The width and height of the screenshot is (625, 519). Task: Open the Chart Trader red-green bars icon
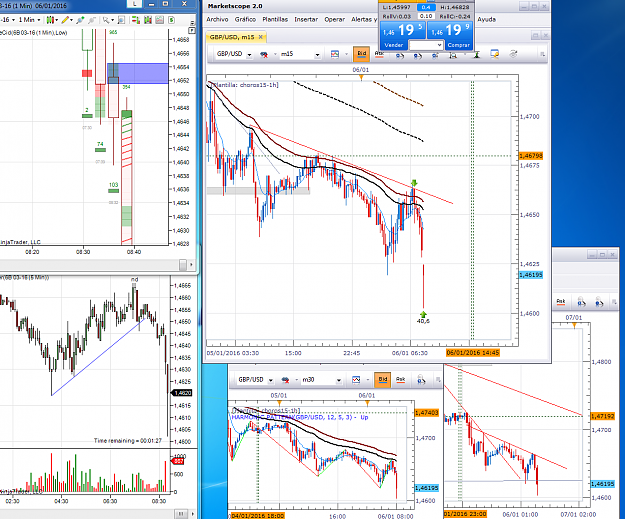pos(136,20)
